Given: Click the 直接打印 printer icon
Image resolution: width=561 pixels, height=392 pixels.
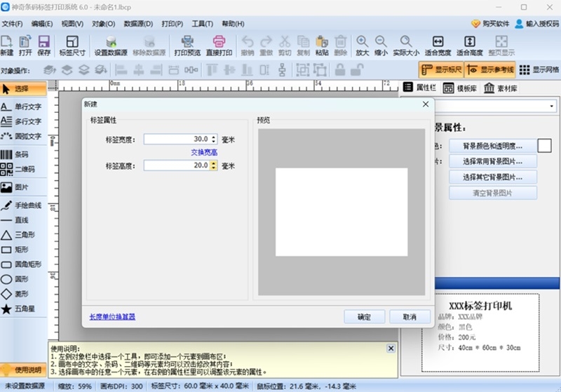Looking at the screenshot, I should (219, 46).
